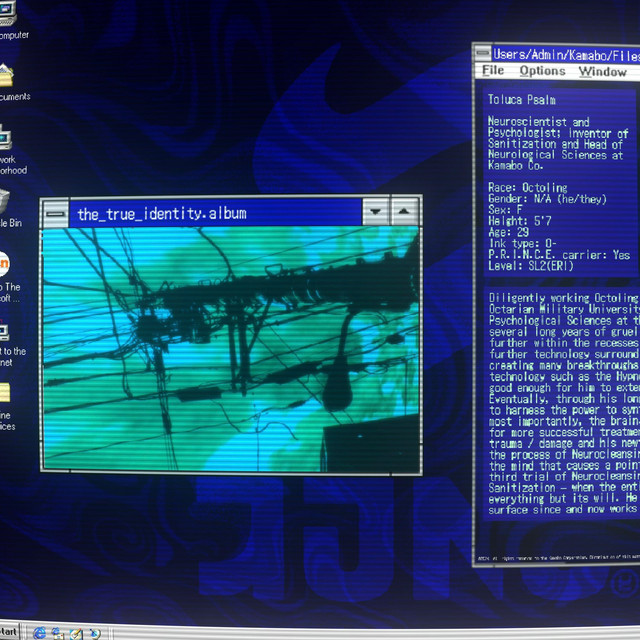Open the control menu of the Users/Admin/Kamabo window

click(482, 53)
